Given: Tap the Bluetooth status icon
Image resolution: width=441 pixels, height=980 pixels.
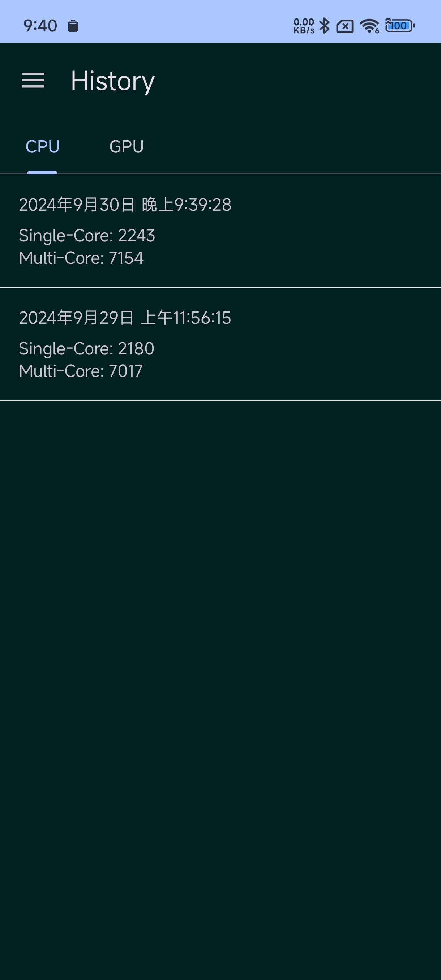Looking at the screenshot, I should 324,26.
